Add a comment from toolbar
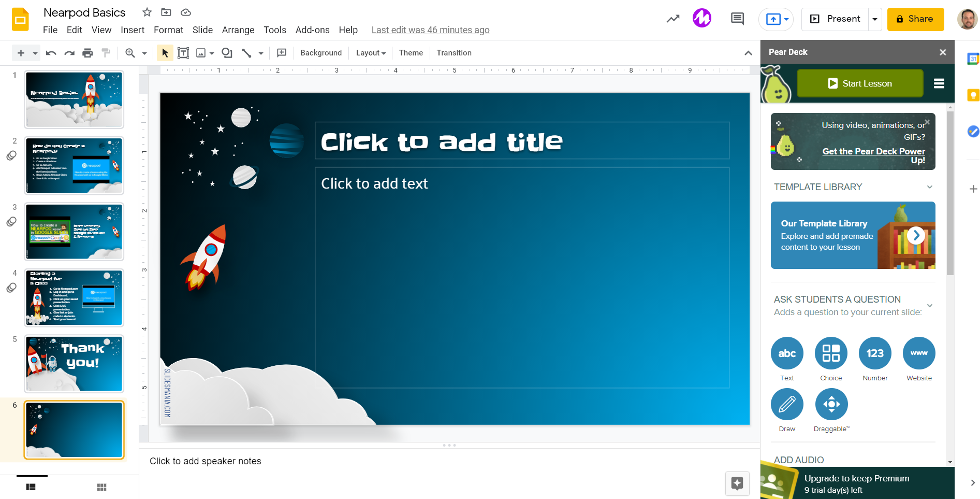This screenshot has width=980, height=499. tap(282, 53)
